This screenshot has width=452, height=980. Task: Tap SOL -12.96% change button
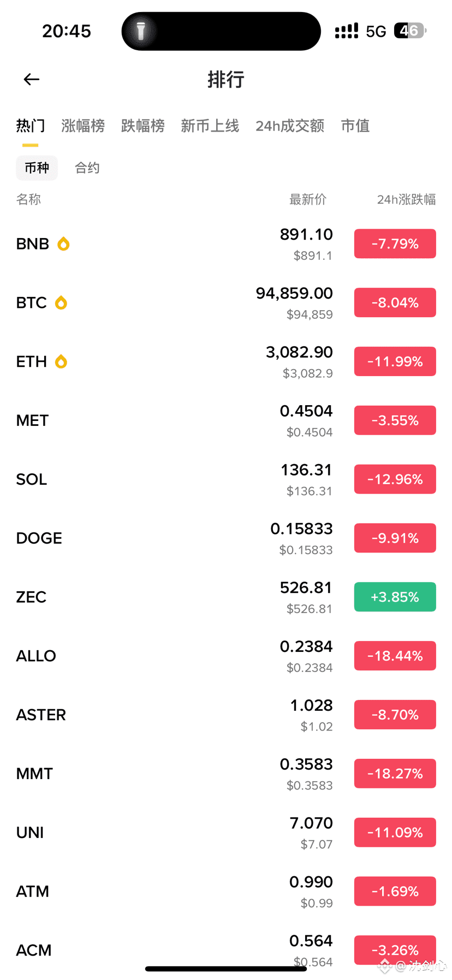[x=395, y=479]
